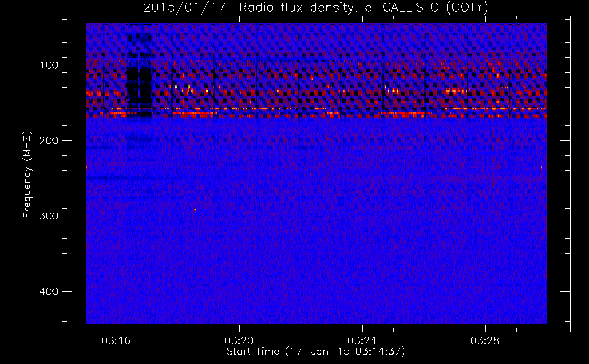Select the "Frequency (MHZ)" y-axis label
The image size is (589, 364).
click(27, 175)
